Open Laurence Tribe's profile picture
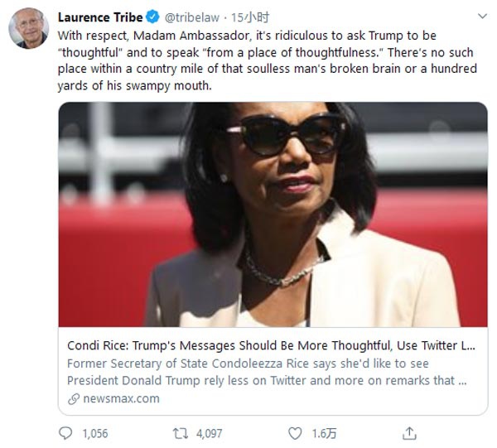Screen dimensions: 497x448 point(28,29)
